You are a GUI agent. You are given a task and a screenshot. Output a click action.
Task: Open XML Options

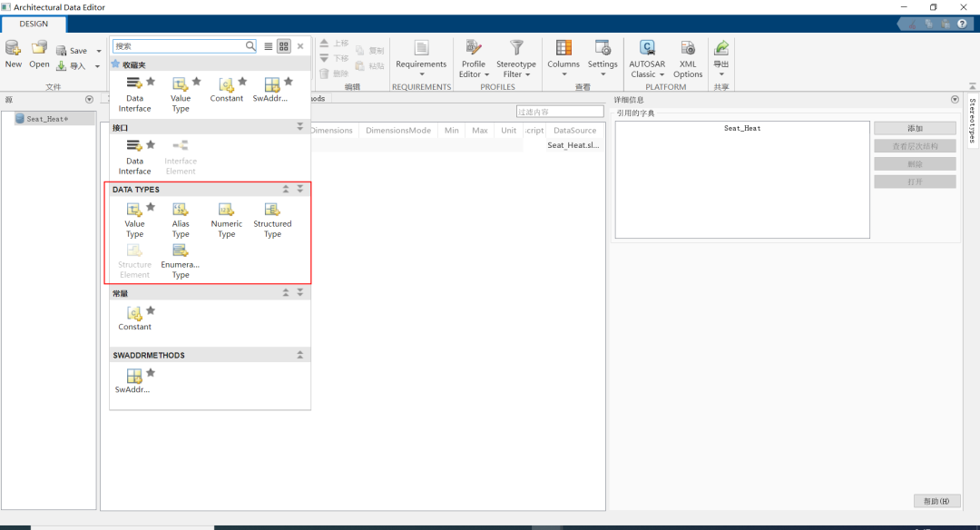(x=688, y=58)
